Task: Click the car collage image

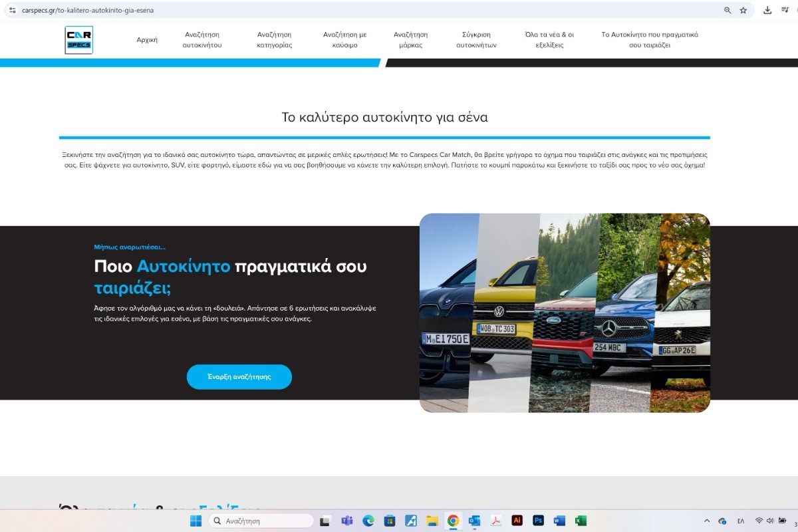Action: coord(565,313)
